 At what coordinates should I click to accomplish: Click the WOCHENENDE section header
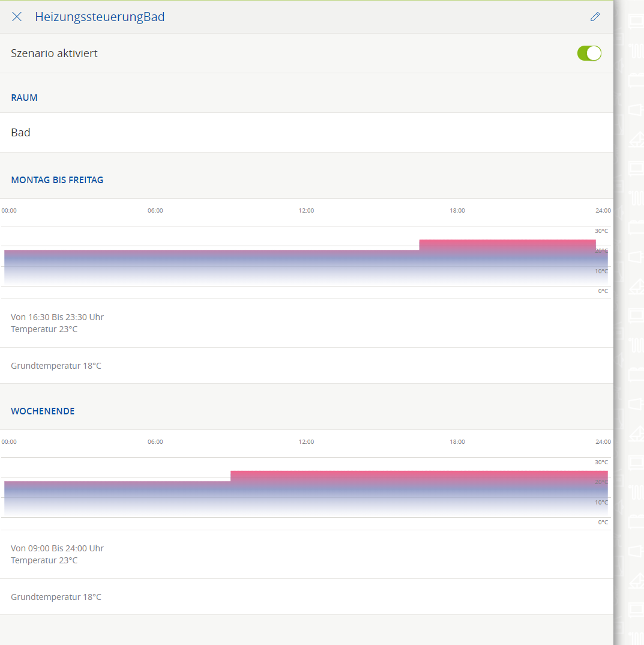tap(43, 411)
